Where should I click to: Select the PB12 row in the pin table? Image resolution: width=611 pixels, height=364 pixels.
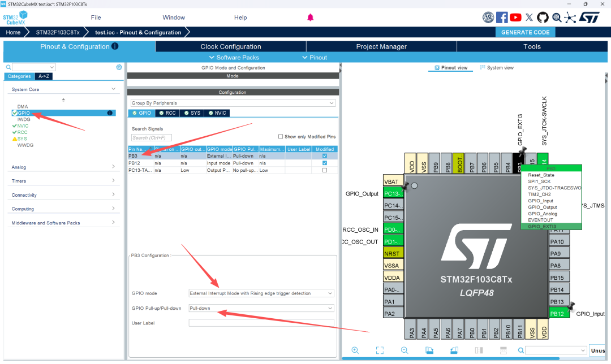click(233, 163)
